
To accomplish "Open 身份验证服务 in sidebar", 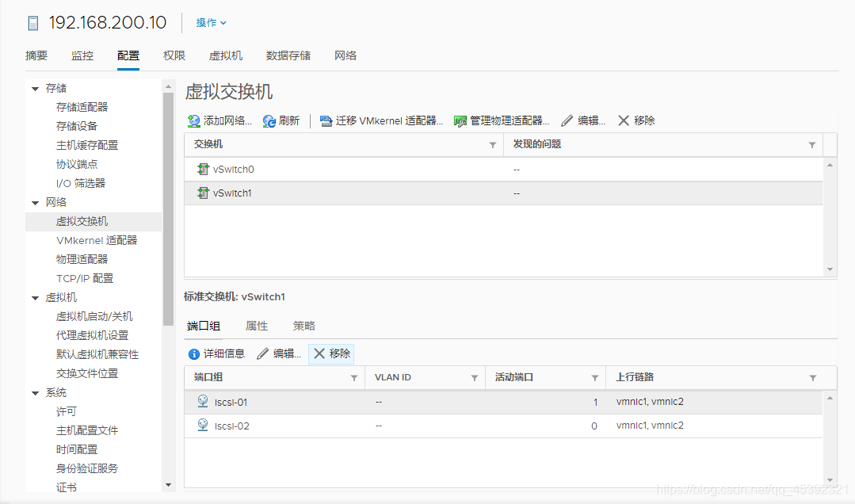I will tap(87, 468).
